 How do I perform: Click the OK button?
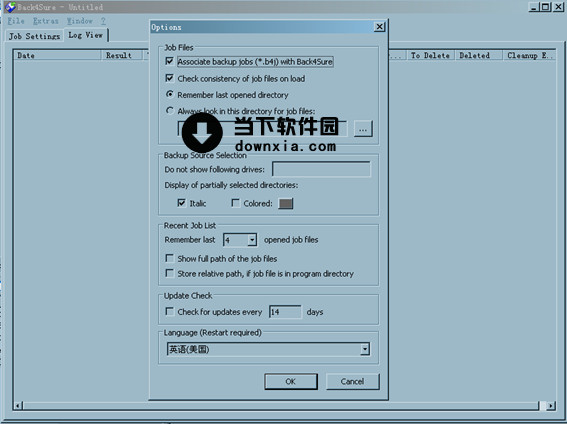pos(291,381)
